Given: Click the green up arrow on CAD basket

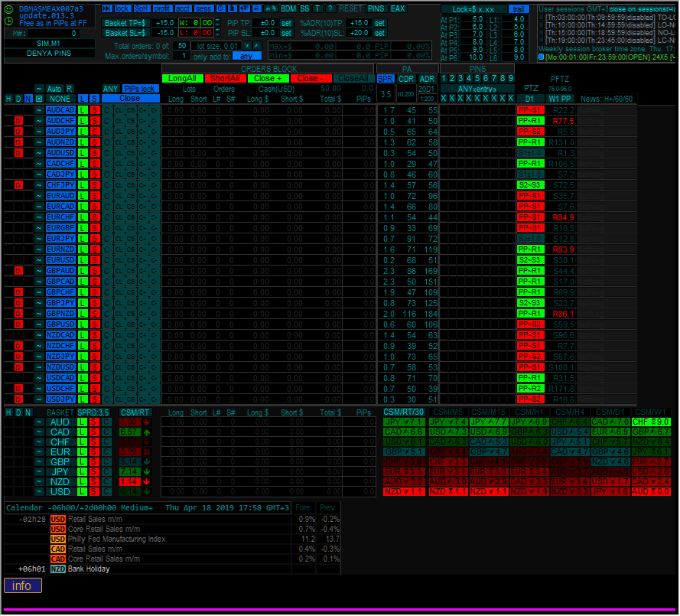Looking at the screenshot, I should (x=147, y=432).
